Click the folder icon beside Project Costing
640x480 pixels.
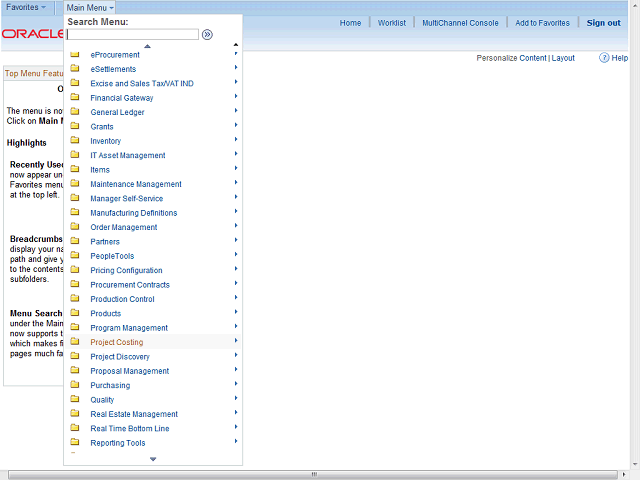click(75, 341)
